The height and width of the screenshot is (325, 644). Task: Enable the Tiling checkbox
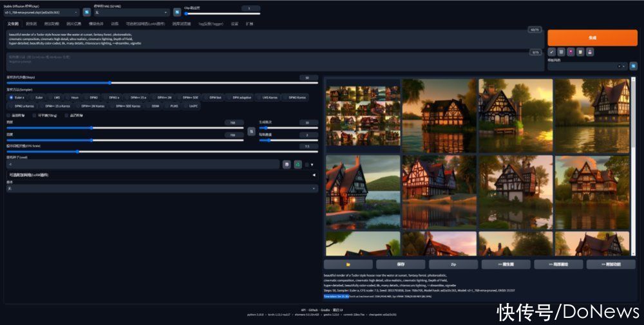point(34,116)
